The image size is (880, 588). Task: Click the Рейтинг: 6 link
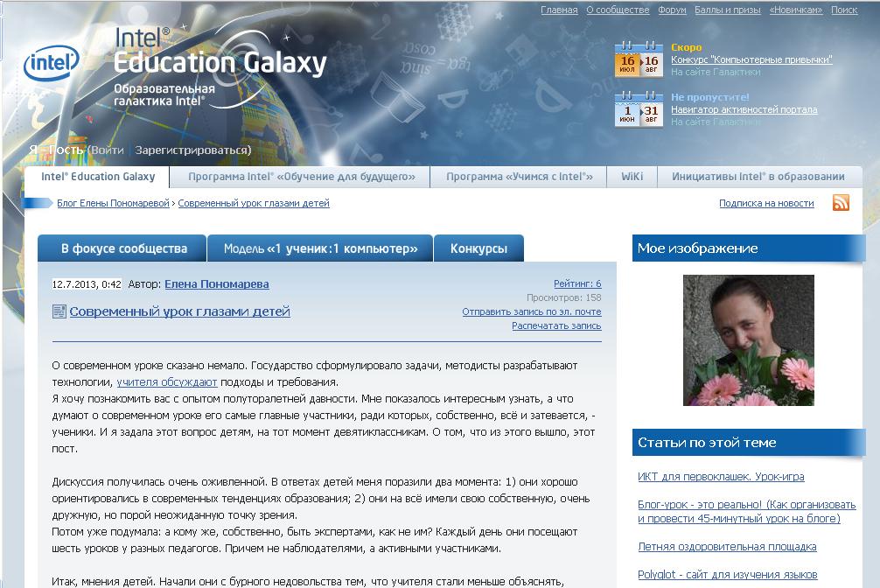tap(577, 283)
